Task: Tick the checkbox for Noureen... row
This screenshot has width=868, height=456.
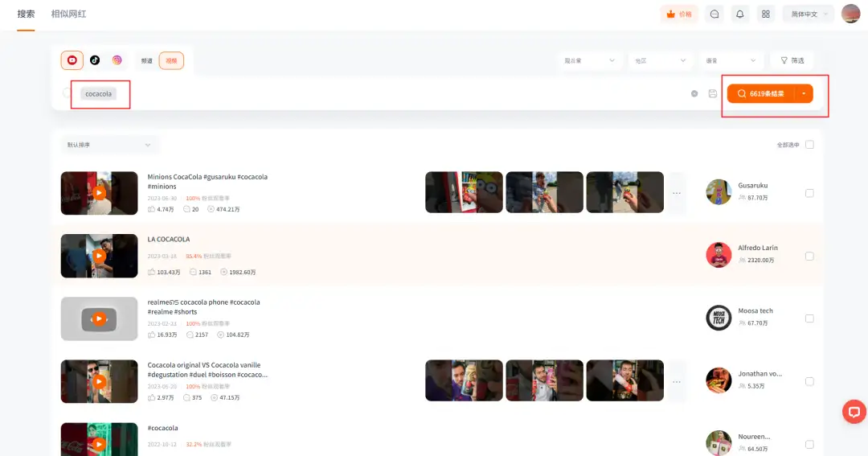Action: (809, 445)
